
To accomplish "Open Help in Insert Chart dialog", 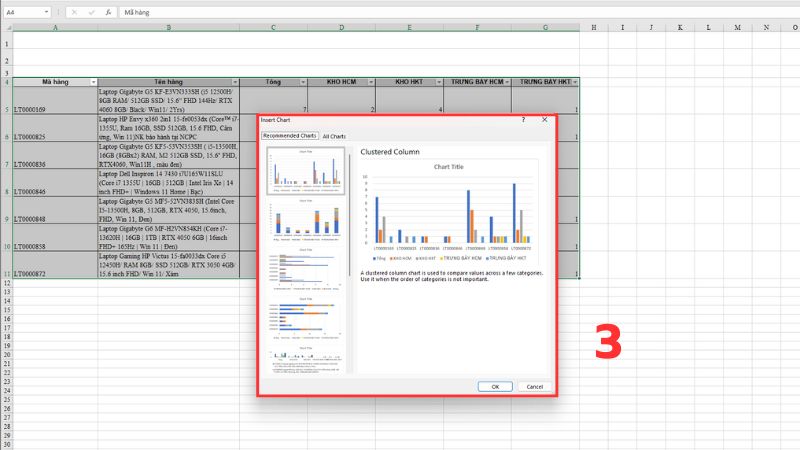I will click(x=523, y=119).
